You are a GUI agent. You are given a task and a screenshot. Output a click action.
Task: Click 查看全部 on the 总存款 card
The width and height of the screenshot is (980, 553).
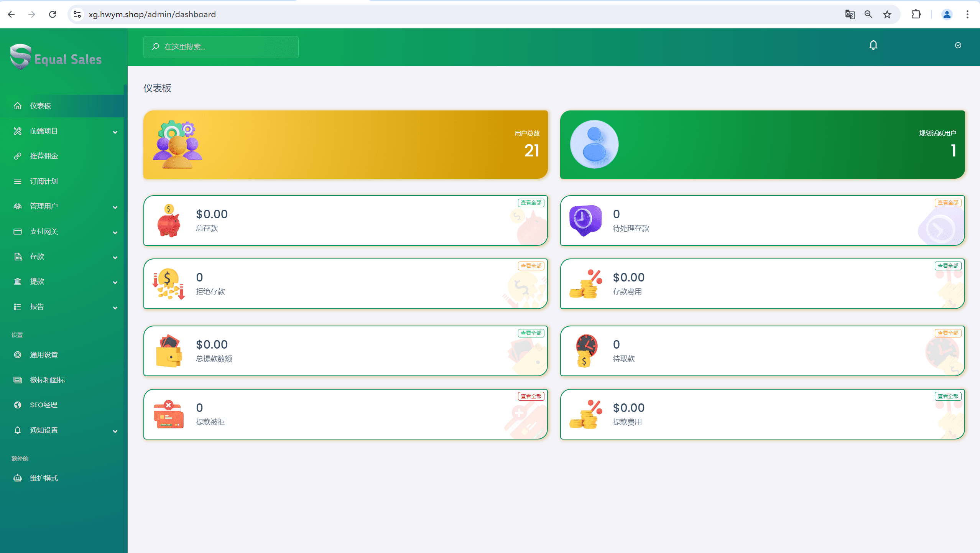(531, 202)
